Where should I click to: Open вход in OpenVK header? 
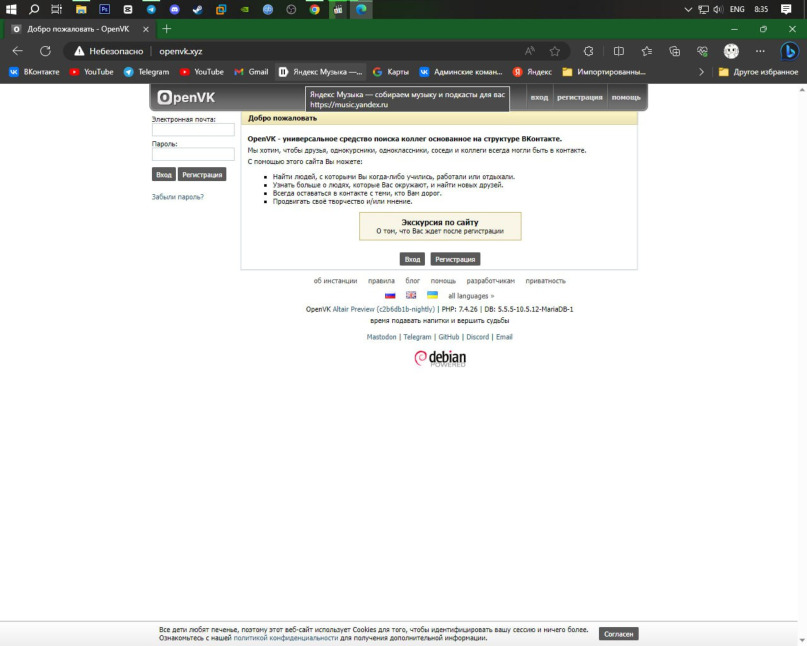click(x=539, y=97)
